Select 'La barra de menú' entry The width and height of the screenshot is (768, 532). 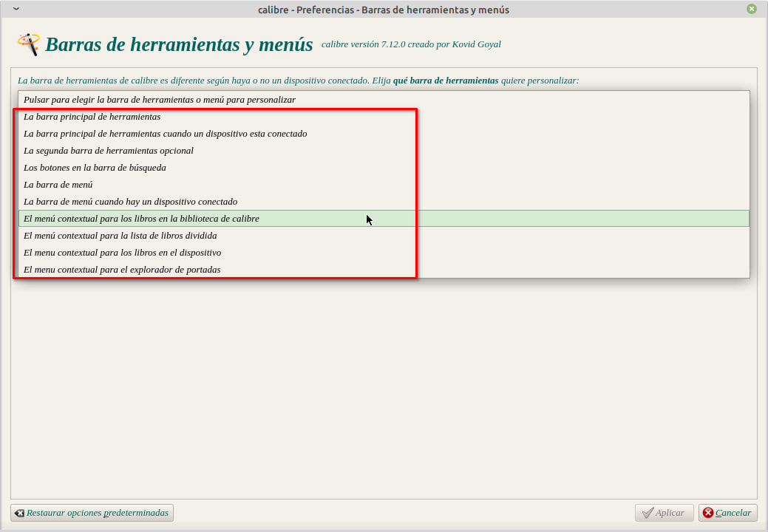[x=384, y=185]
